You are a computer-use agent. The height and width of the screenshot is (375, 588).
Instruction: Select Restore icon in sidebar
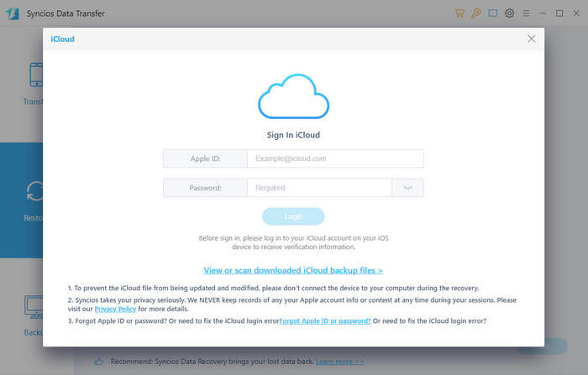(x=34, y=191)
